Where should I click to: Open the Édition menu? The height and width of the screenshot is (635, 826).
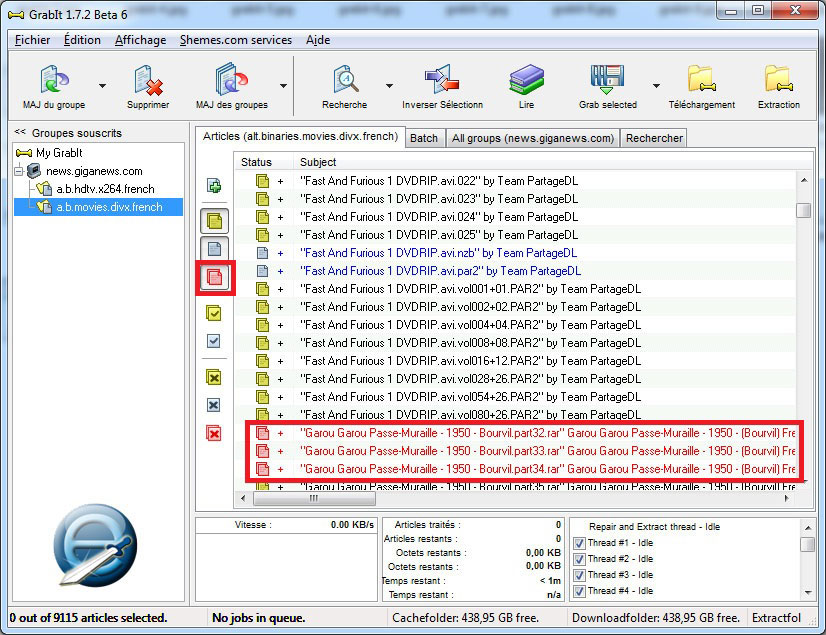[82, 40]
